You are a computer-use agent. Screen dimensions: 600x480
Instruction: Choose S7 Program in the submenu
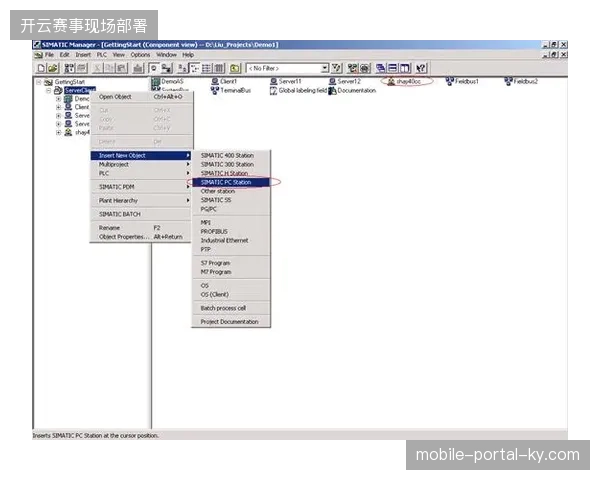point(231,263)
